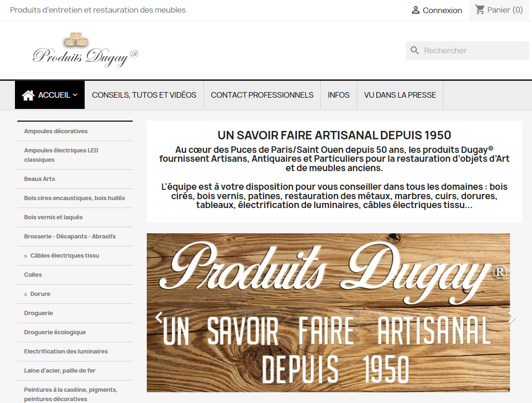Image resolution: width=532 pixels, height=403 pixels.
Task: Expand the ACCUEIL dropdown chevron
Action: coord(75,95)
